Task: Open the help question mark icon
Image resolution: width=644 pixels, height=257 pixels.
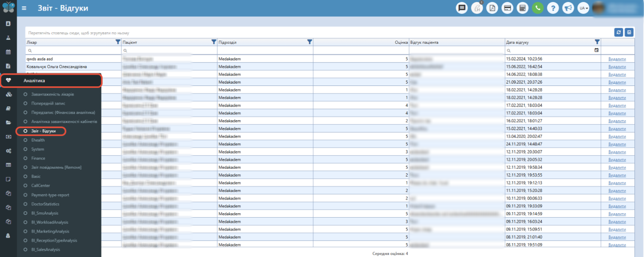Action: [553, 8]
